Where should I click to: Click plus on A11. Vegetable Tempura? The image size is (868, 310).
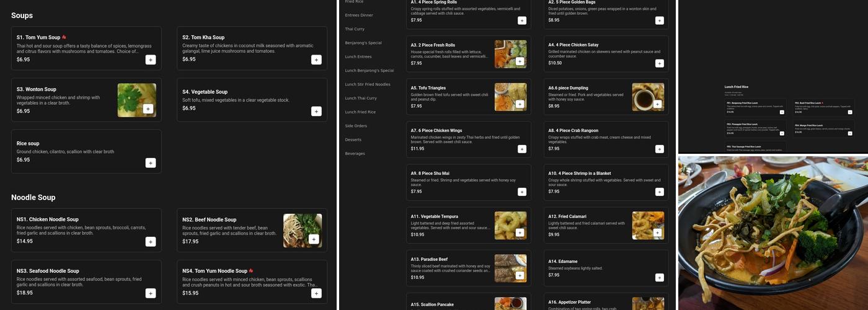[x=520, y=232]
